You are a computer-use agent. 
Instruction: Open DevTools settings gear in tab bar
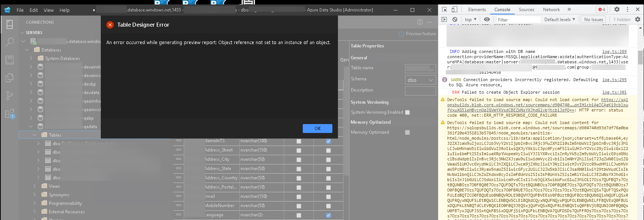(617, 10)
